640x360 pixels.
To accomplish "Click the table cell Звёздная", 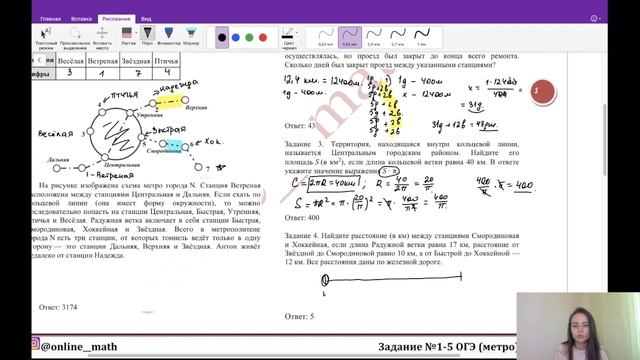I will (x=136, y=61).
